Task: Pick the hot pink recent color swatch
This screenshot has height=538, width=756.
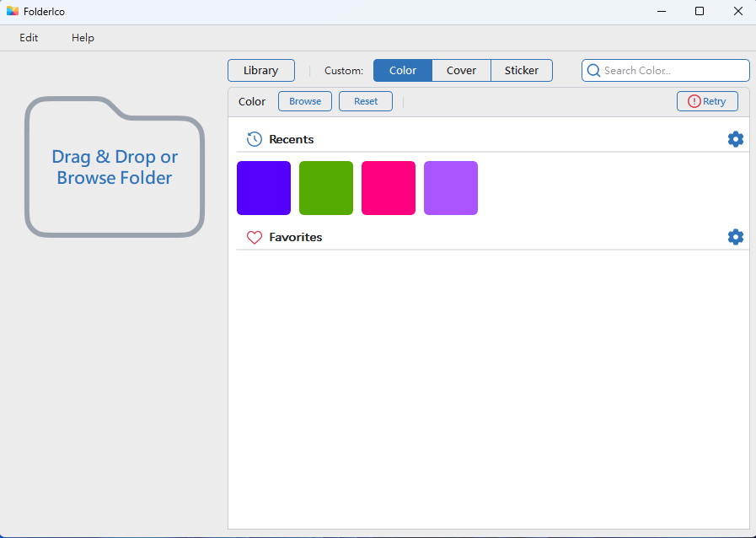Action: [389, 188]
